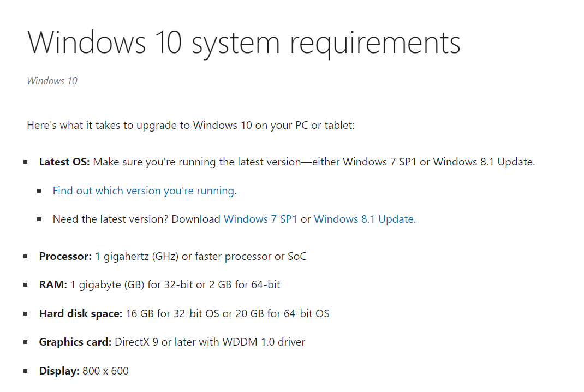The image size is (584, 392).
Task: Click the '16 GB for 32-bit OS' text
Action: (172, 314)
